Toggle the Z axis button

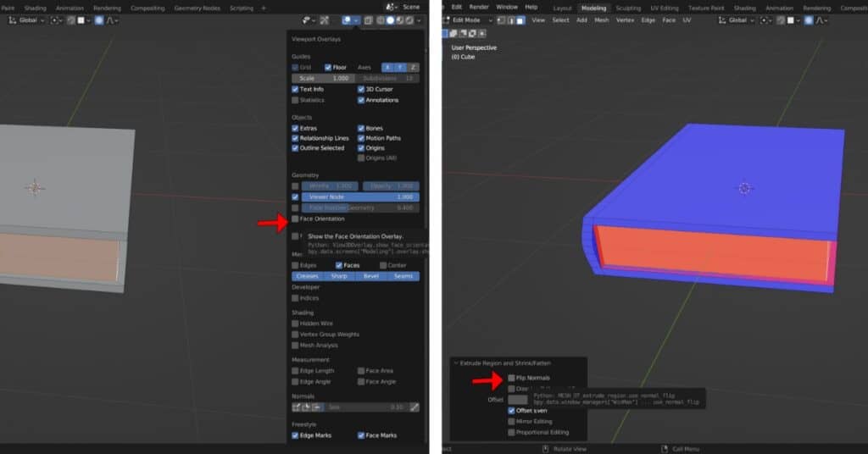click(x=412, y=67)
